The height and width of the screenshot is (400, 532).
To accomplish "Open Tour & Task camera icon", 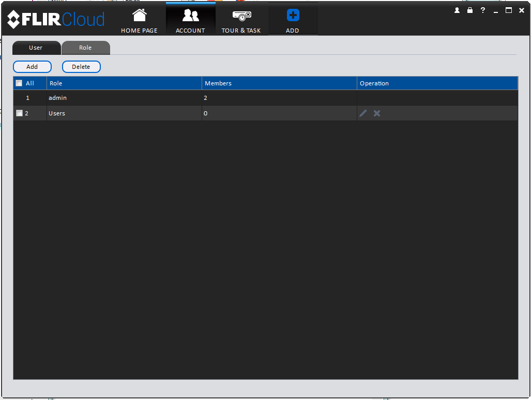I will tap(241, 16).
